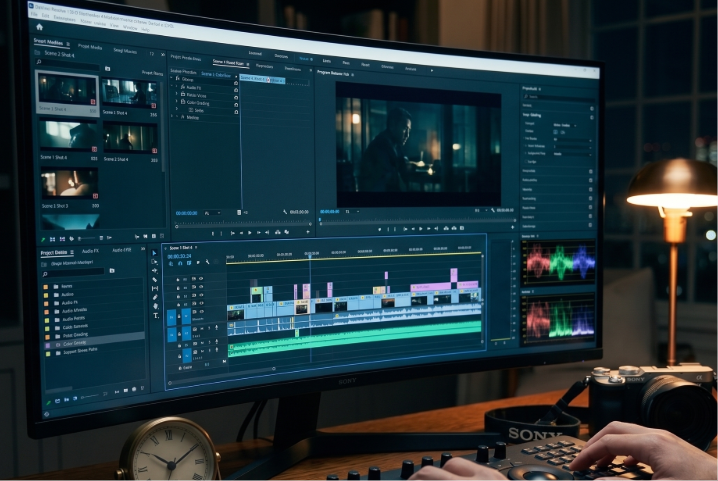
Task: Select the Ripple Edit tool
Action: 154,270
